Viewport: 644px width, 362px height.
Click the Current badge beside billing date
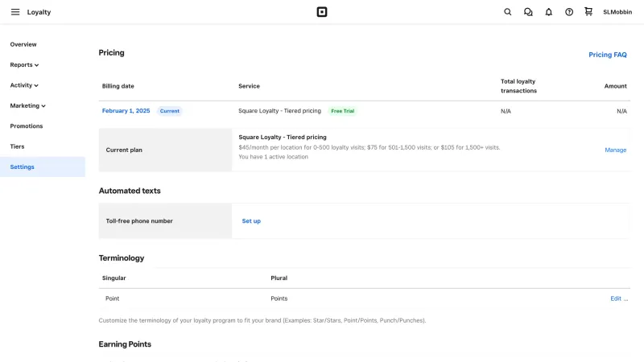coord(170,111)
